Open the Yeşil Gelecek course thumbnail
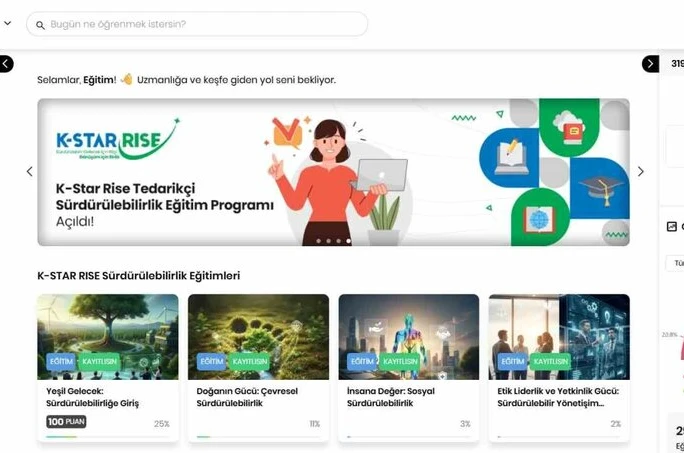Screen dimensions: 684x453 click(108, 337)
